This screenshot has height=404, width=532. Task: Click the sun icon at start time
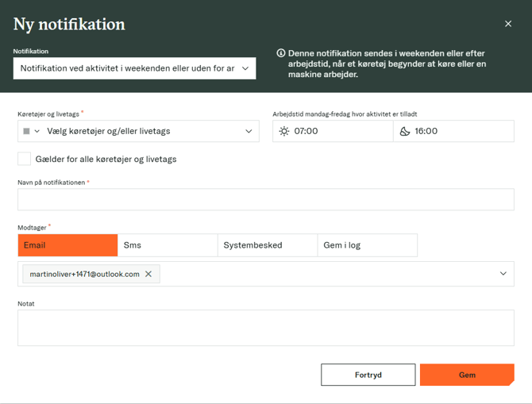284,131
